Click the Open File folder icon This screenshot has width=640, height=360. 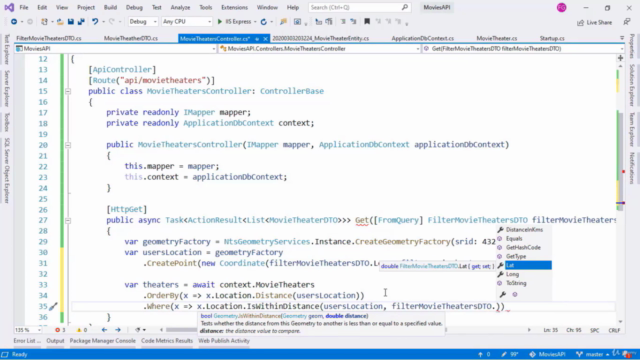60,22
